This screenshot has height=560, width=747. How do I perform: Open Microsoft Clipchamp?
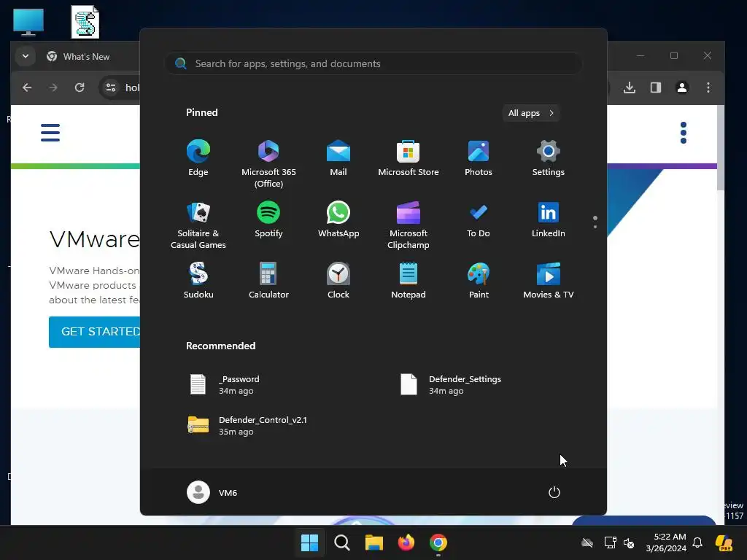click(409, 225)
